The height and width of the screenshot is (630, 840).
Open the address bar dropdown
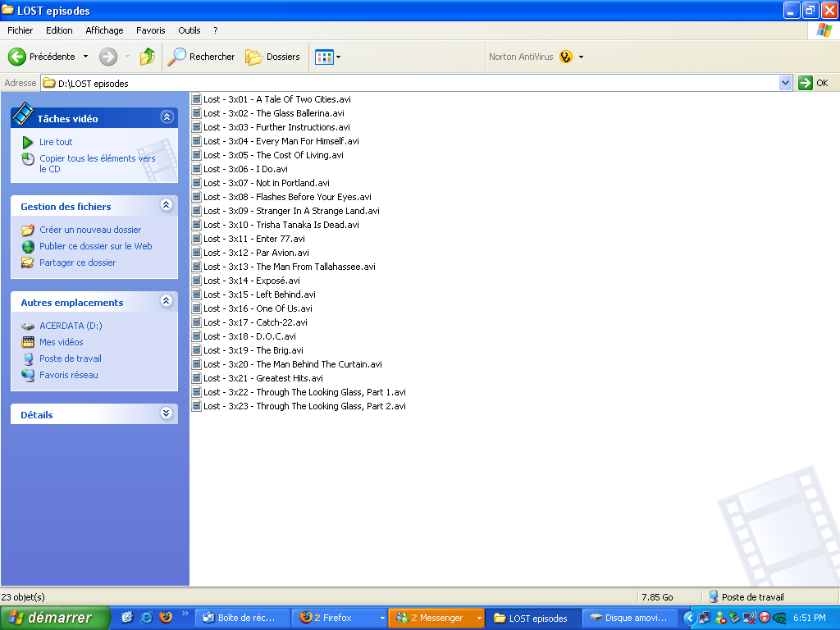coord(785,83)
